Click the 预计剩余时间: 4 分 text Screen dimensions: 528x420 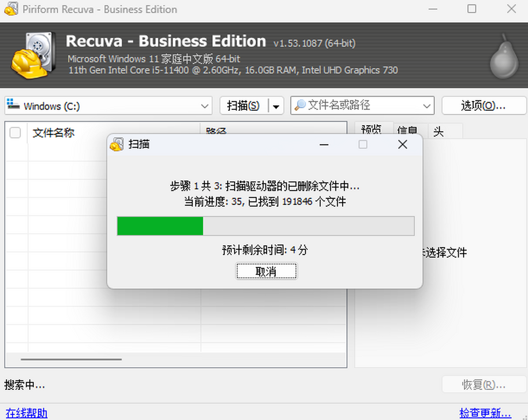[265, 250]
